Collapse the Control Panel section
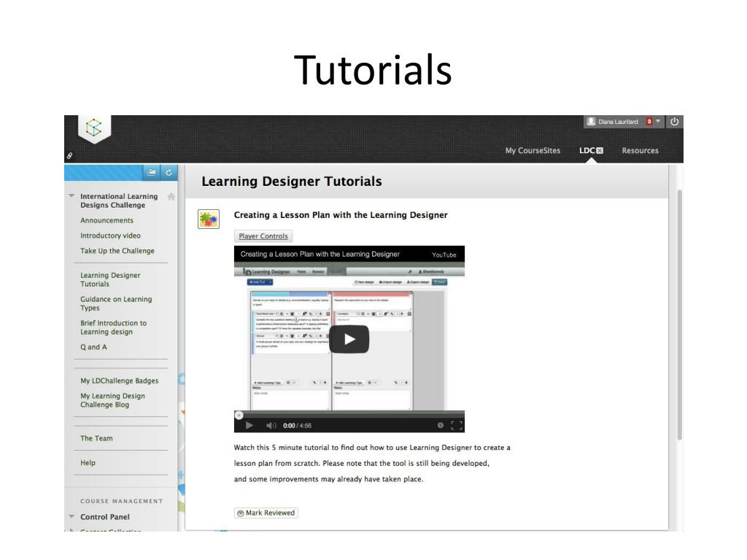Image resolution: width=747 pixels, height=560 pixels. pos(71,516)
